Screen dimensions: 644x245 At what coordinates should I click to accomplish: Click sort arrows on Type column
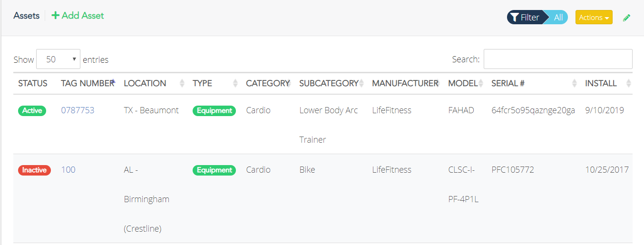tap(235, 83)
